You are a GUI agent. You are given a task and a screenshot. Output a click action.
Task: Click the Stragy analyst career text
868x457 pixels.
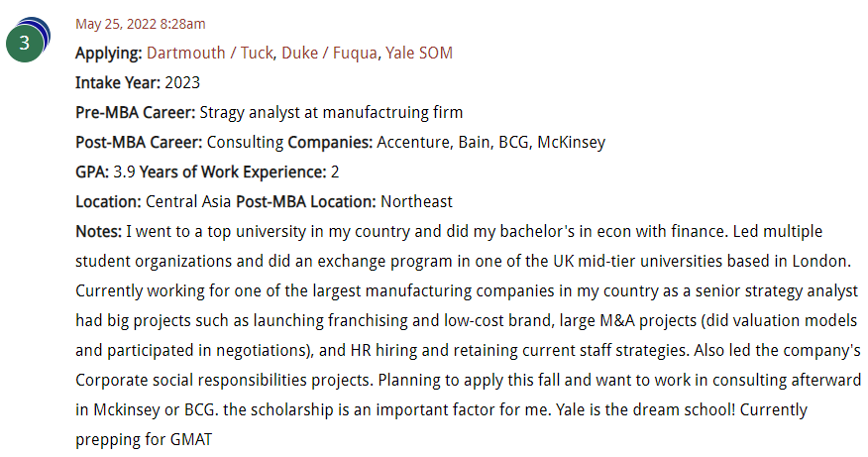[331, 112]
